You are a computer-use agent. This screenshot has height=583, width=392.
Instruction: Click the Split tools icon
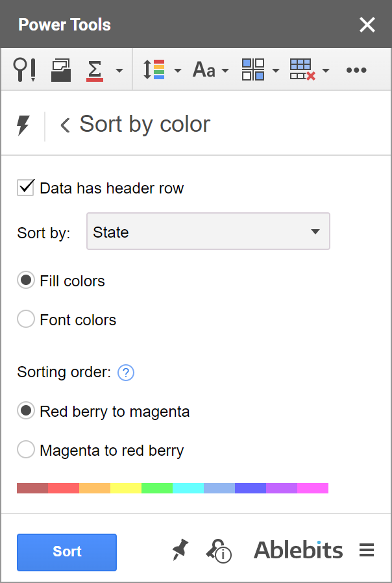tap(253, 69)
